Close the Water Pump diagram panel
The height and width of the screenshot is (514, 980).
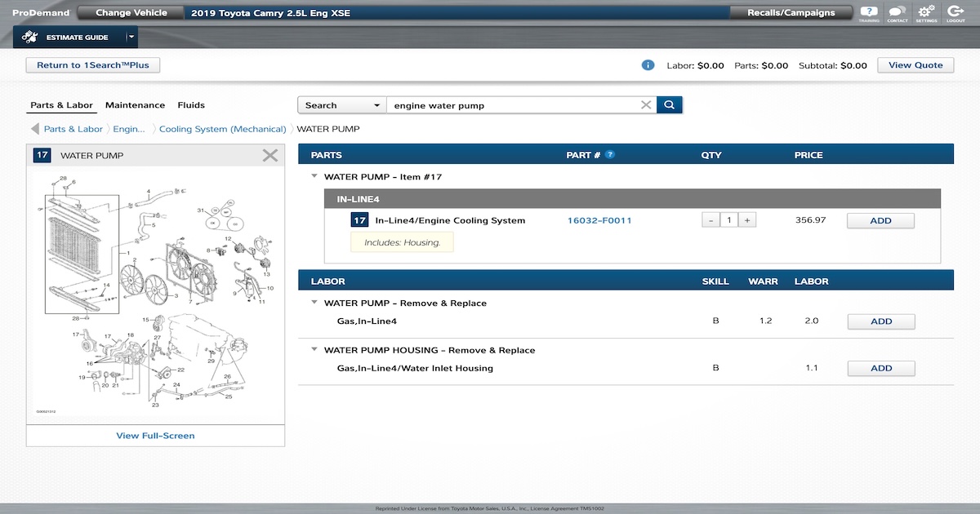pyautogui.click(x=270, y=155)
